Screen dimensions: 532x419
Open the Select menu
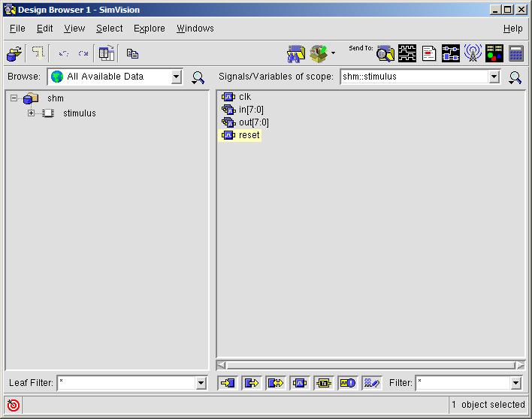tap(109, 29)
